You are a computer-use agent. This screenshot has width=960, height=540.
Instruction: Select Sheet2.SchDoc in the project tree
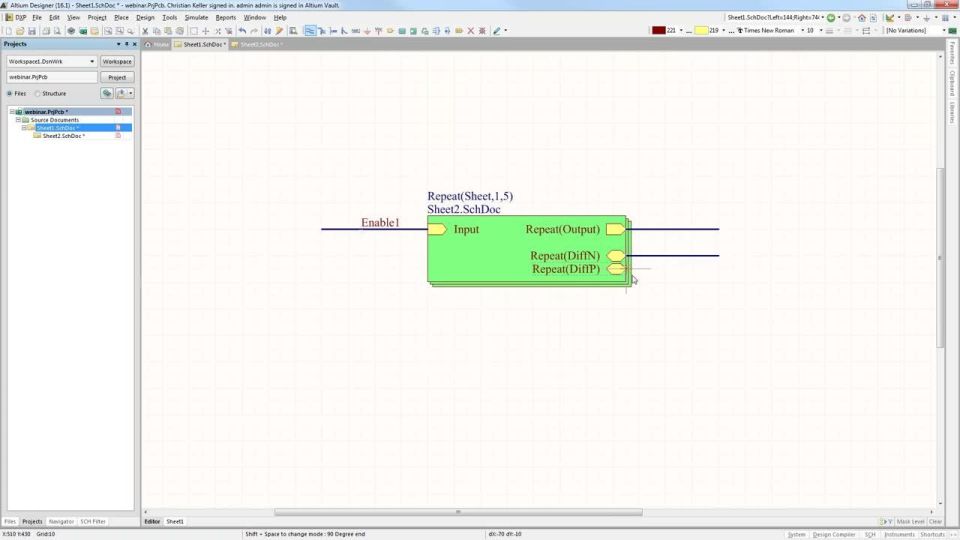tap(63, 136)
